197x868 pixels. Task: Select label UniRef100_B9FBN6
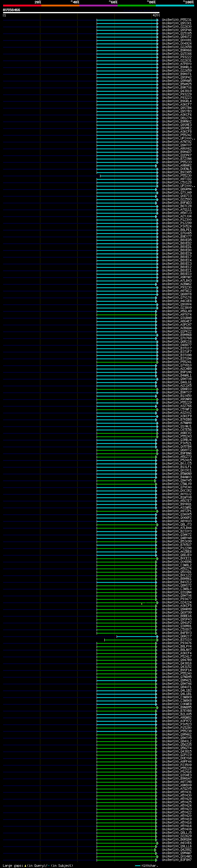177,454
